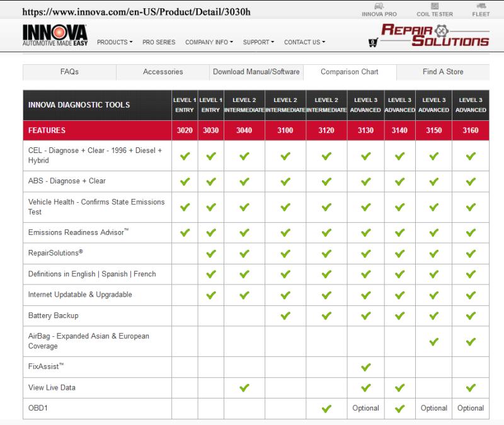Select the Find A Store tab
504x425 pixels.
[443, 72]
